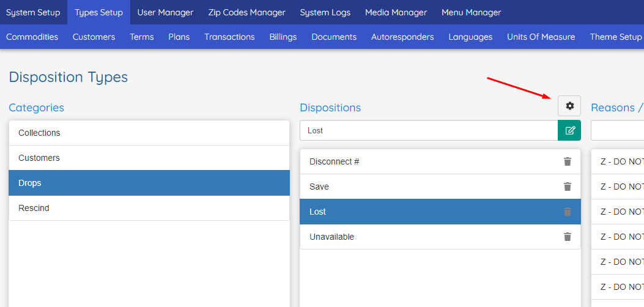Select the Rescind category
Screen dimensions: 644x307
tap(149, 208)
